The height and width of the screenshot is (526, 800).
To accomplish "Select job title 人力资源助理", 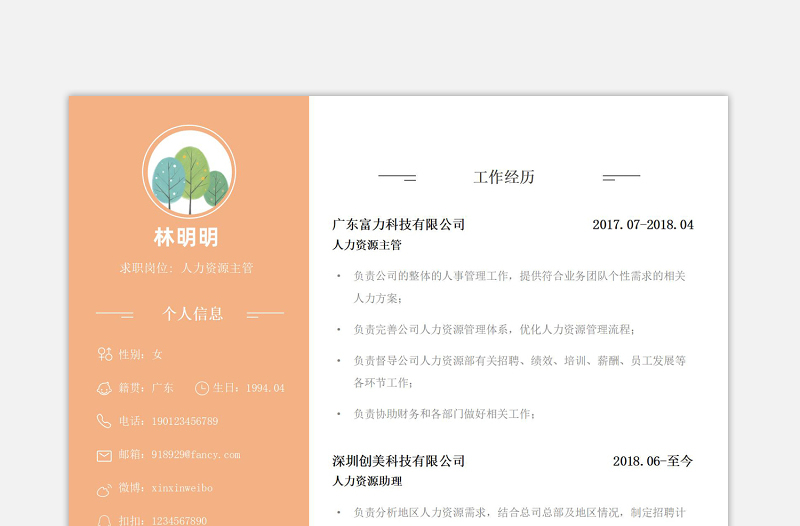I will point(367,481).
